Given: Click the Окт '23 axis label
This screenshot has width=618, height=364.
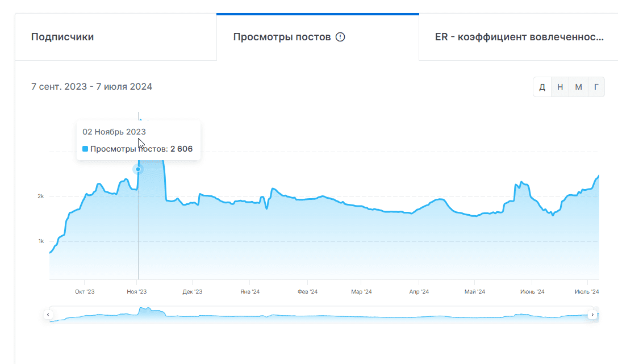Looking at the screenshot, I should [85, 292].
